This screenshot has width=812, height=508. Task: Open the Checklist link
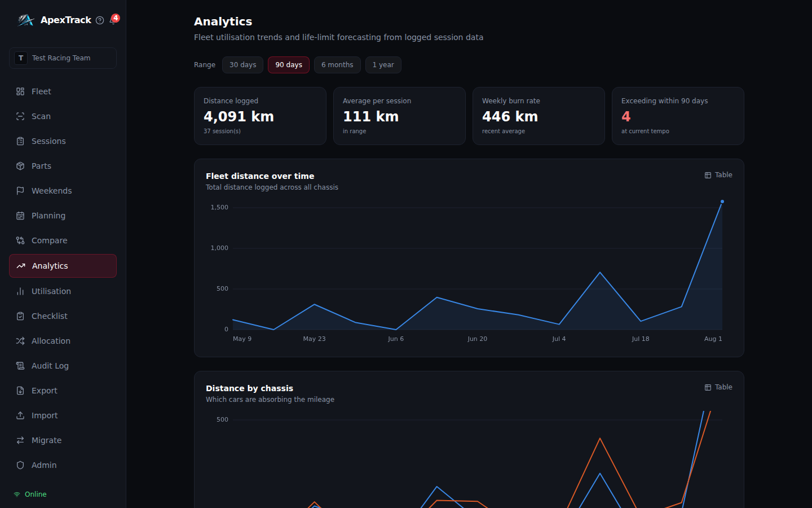(63, 316)
